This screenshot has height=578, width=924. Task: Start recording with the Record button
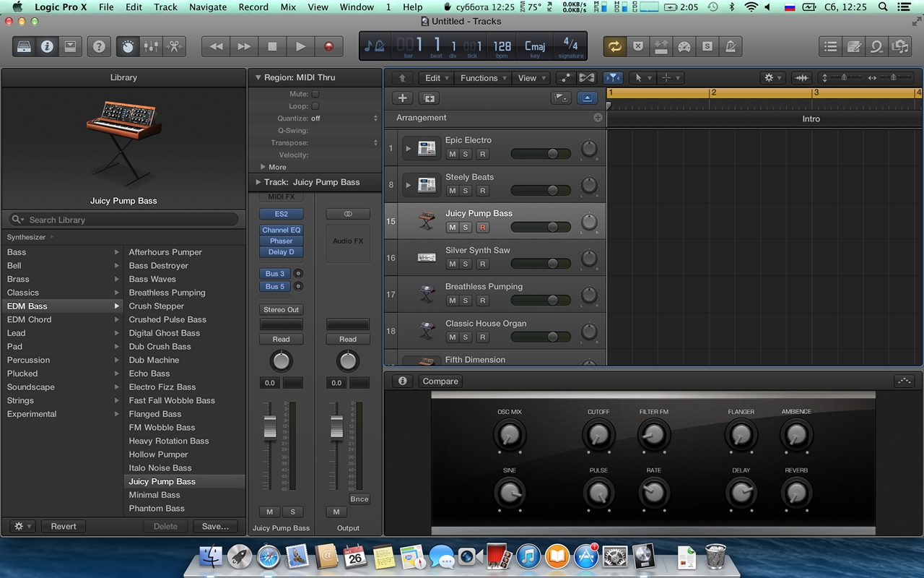[328, 46]
